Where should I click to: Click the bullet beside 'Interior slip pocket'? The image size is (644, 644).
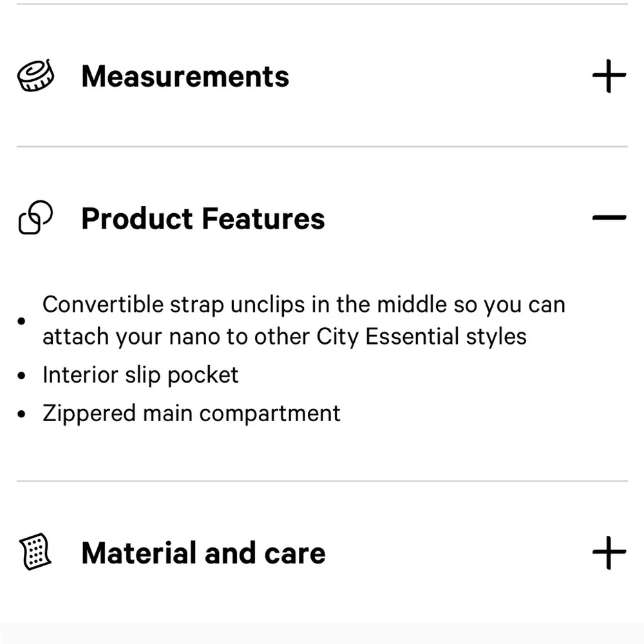(23, 375)
